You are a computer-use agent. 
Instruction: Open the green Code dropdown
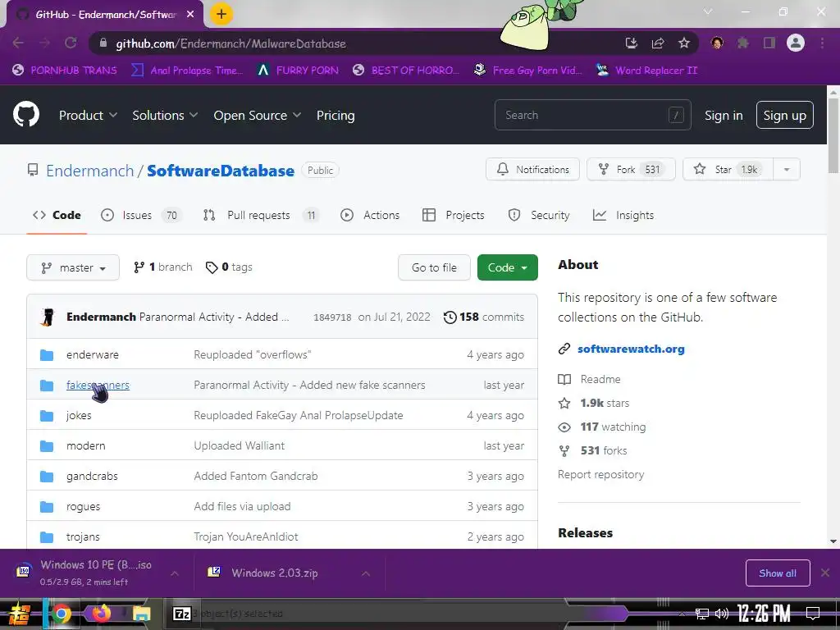tap(507, 267)
